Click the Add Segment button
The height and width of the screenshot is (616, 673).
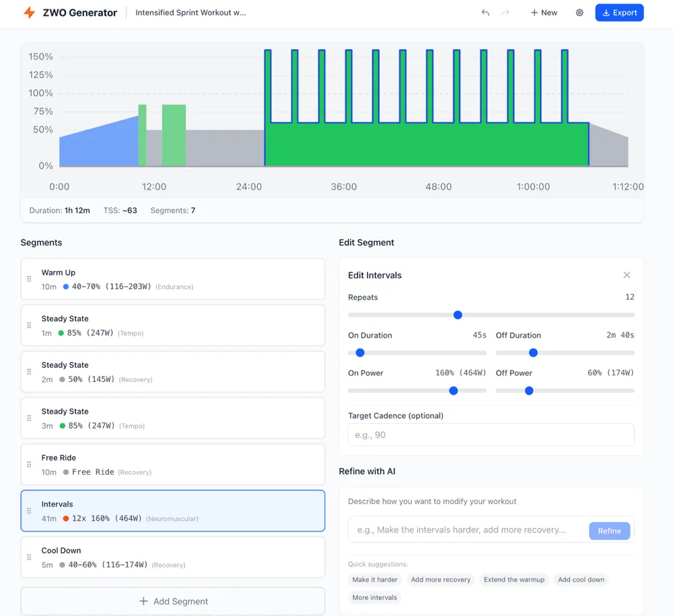[173, 601]
